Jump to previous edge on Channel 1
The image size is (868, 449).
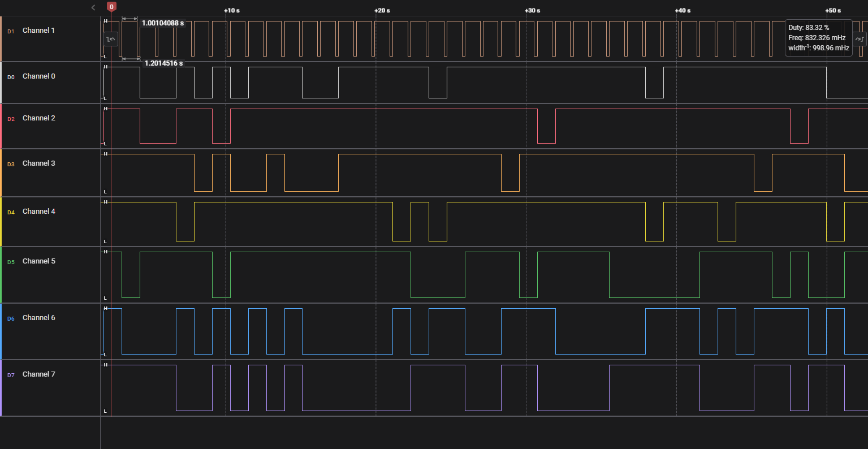tap(111, 39)
